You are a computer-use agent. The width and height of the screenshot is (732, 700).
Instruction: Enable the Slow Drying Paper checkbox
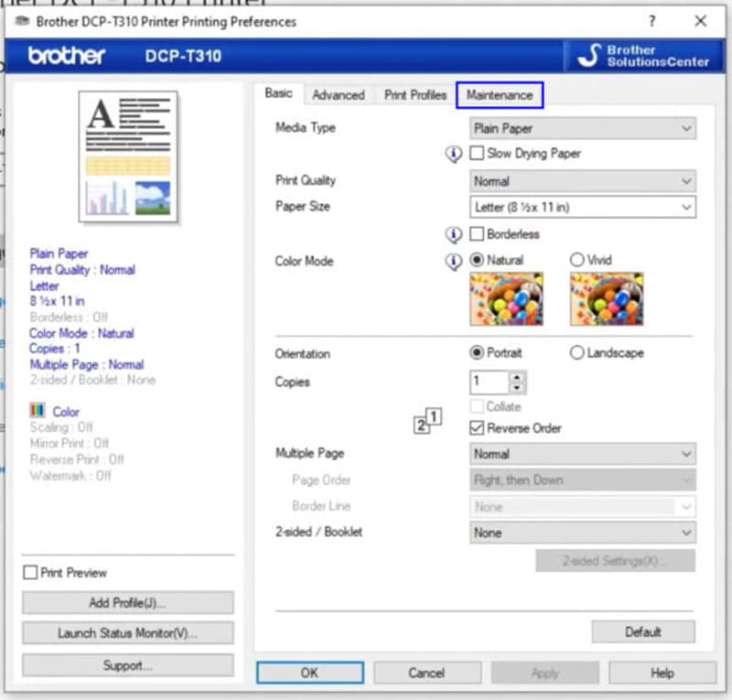click(477, 153)
